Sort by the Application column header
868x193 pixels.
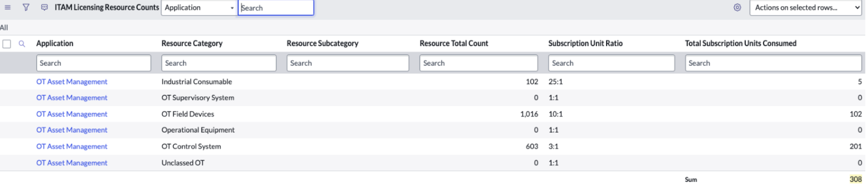55,43
